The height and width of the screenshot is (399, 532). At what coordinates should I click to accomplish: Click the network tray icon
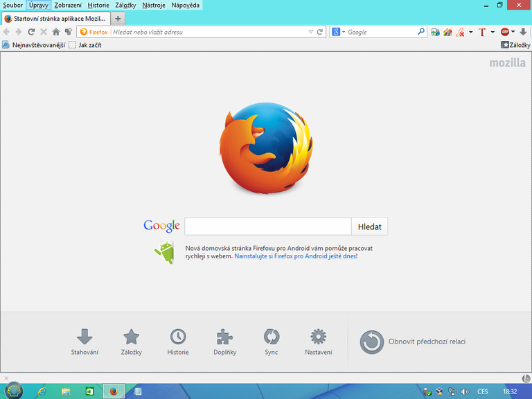[x=452, y=392]
